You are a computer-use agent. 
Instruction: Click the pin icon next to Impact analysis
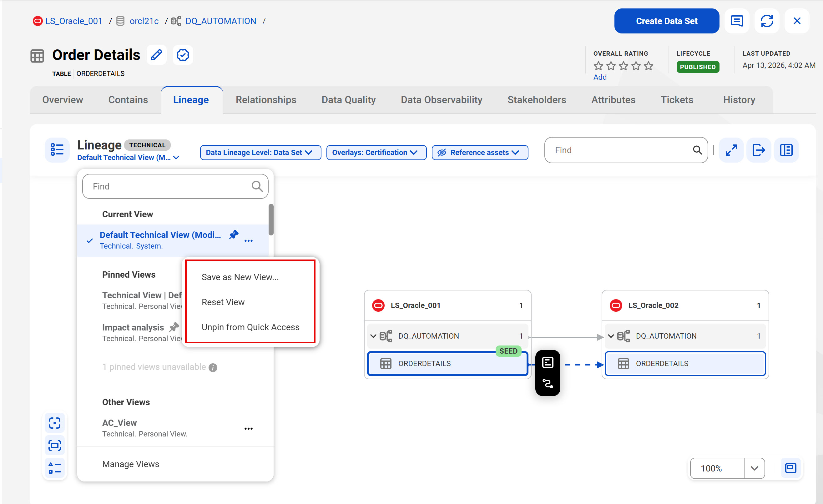point(174,327)
